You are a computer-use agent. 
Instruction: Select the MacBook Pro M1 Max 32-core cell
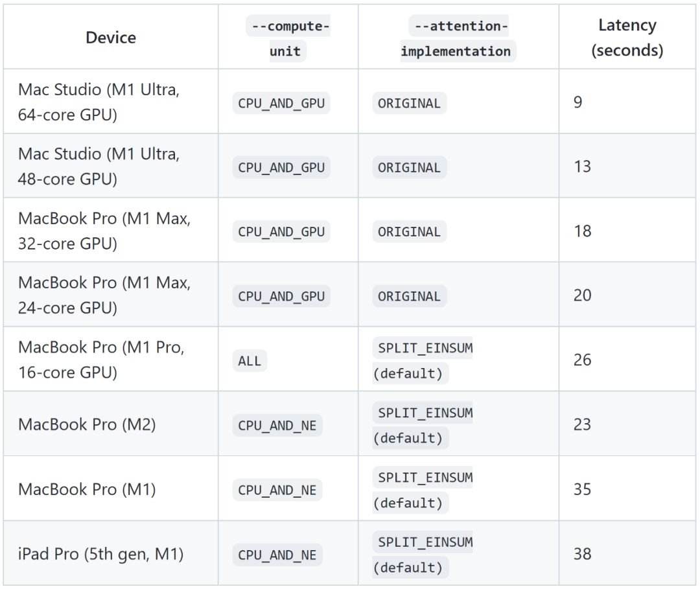[x=104, y=231]
